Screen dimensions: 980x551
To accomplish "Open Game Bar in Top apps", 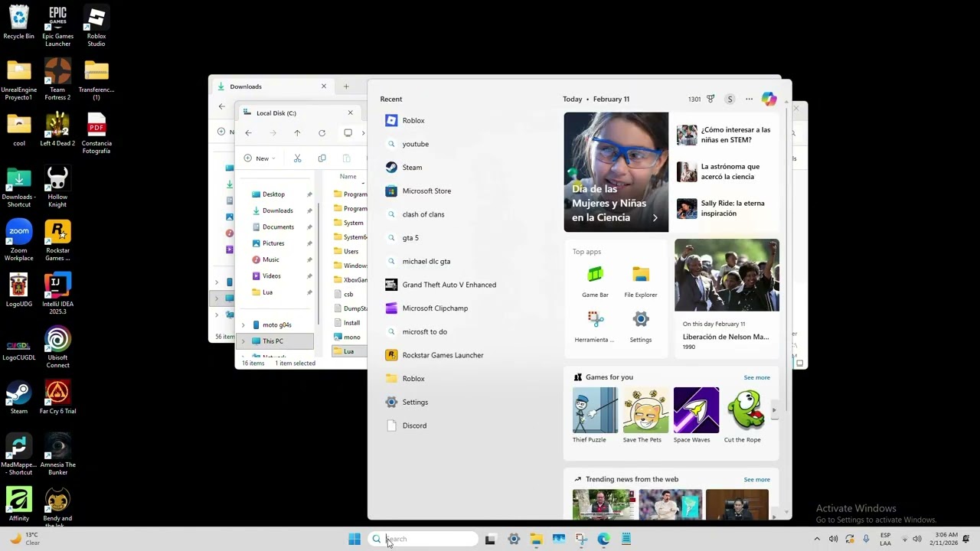I will [595, 281].
